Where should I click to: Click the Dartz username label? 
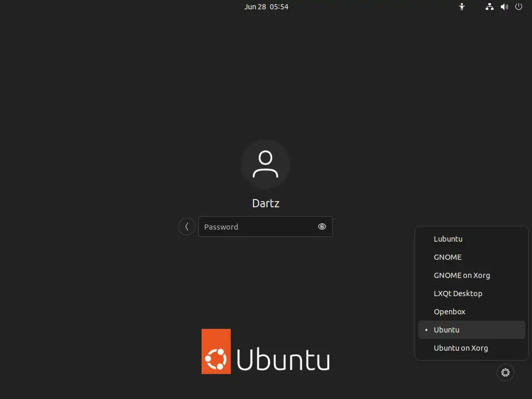click(265, 203)
